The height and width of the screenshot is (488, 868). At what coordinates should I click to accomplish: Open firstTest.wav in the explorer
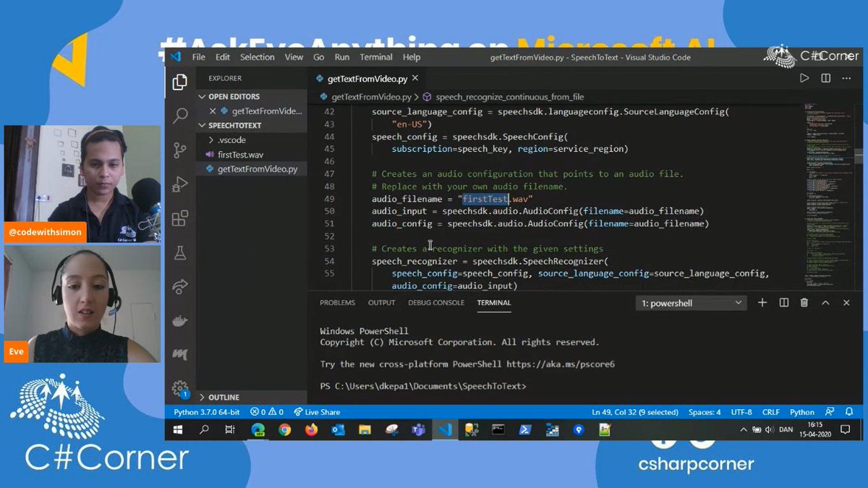[240, 155]
